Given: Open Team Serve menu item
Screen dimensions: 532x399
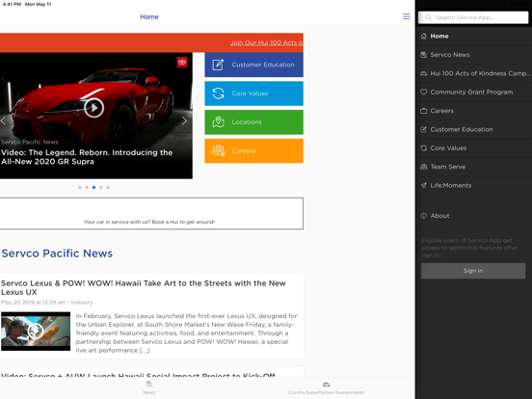Looking at the screenshot, I should (x=473, y=167).
